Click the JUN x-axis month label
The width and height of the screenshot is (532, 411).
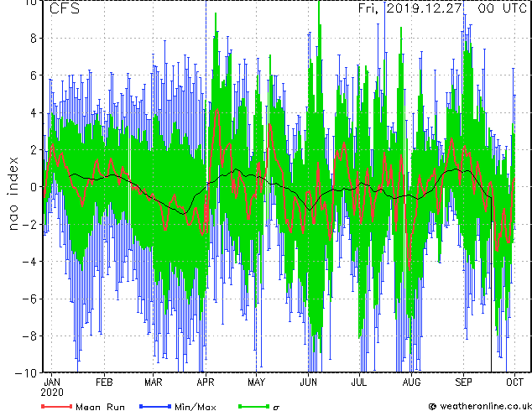coord(309,382)
